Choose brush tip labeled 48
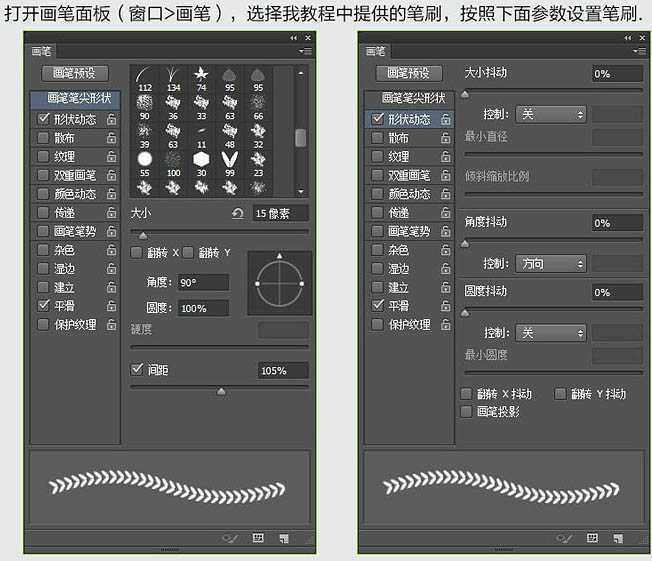 click(230, 136)
